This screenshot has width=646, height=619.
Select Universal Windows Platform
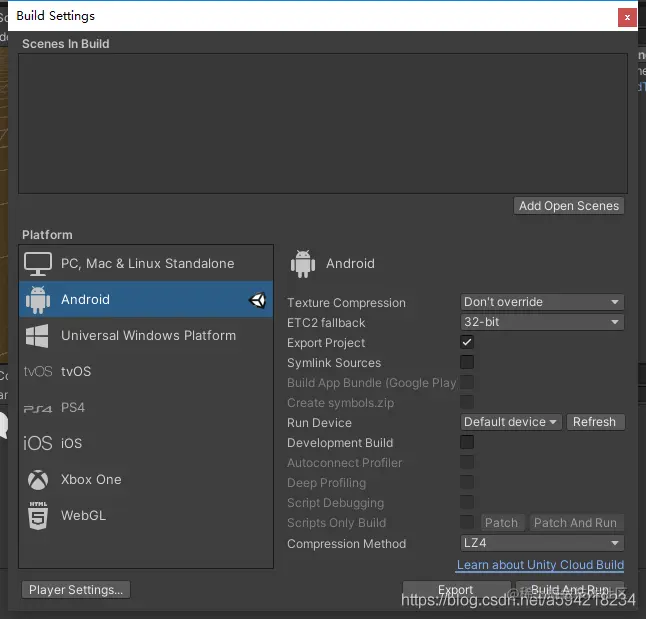click(146, 335)
